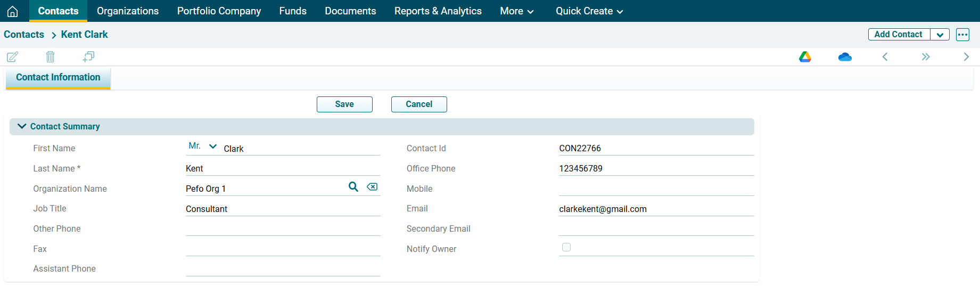Go to previous contact arrow
Viewport: 980px width, 286px height.
click(x=885, y=57)
